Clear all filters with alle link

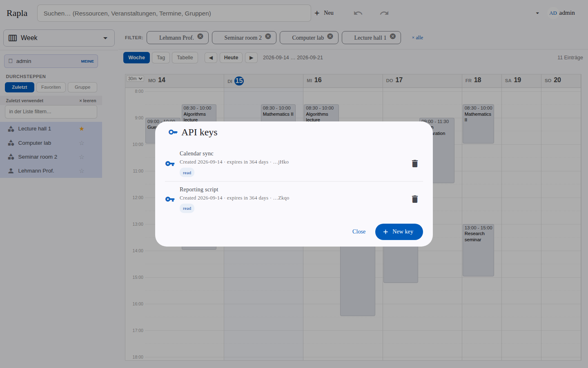pyautogui.click(x=417, y=38)
